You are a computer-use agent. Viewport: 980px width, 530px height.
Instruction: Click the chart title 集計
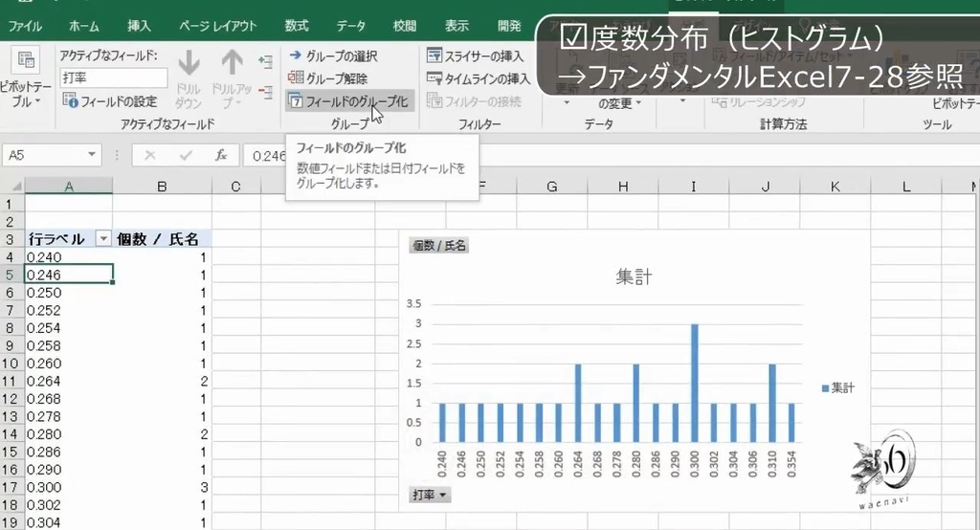pos(634,276)
